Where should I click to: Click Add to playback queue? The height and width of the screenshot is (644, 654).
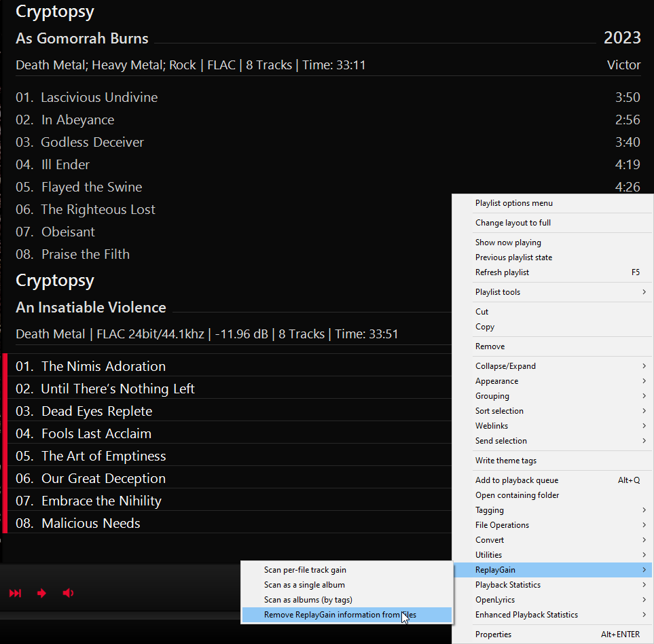pyautogui.click(x=553, y=480)
